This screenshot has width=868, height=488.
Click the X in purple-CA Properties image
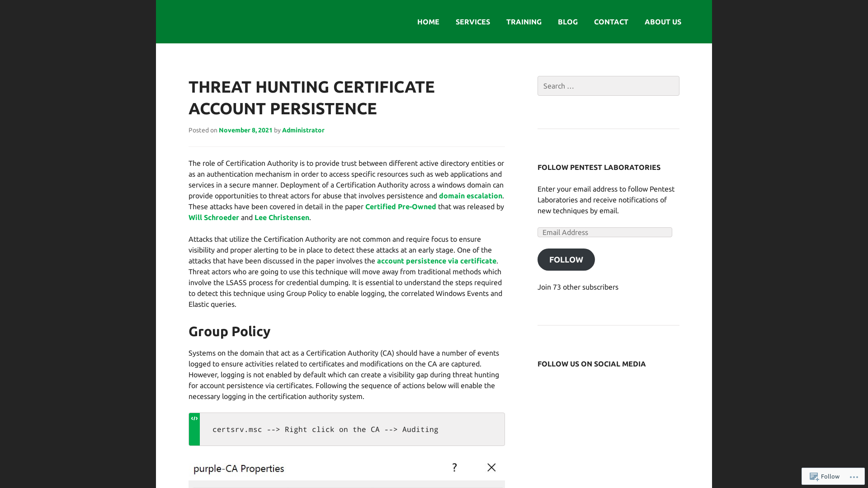point(491,467)
